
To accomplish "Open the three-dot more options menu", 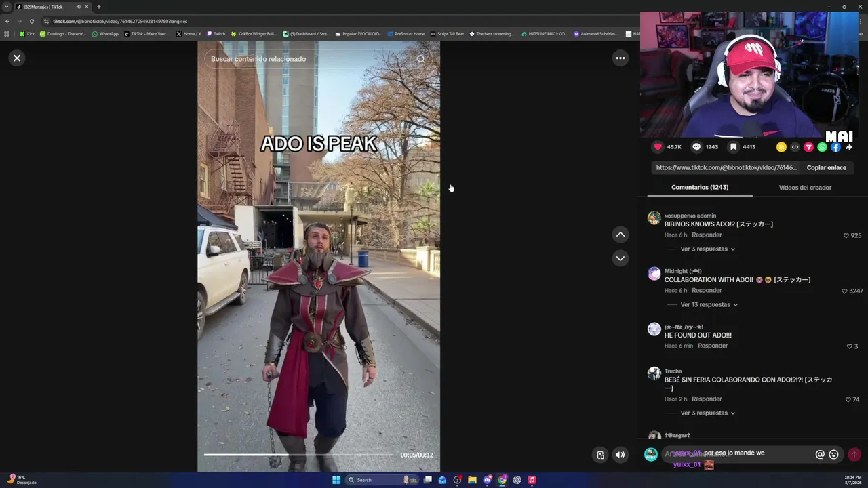I will tap(620, 58).
